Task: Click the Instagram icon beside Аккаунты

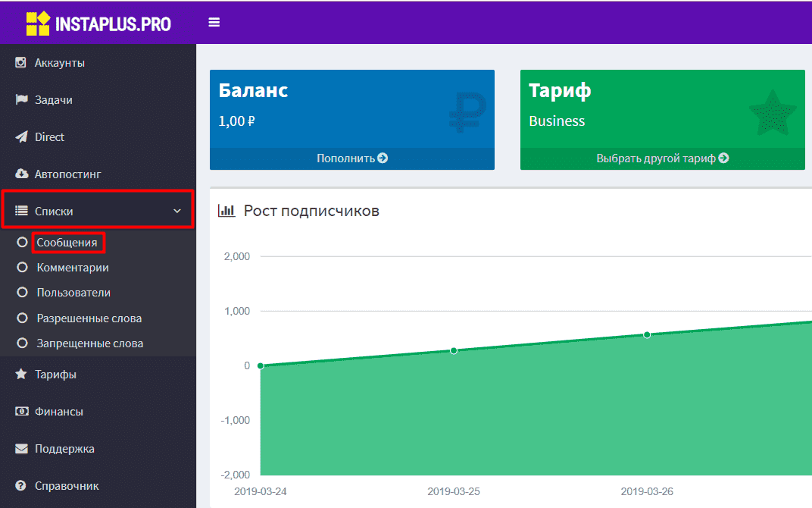Action: [20, 63]
